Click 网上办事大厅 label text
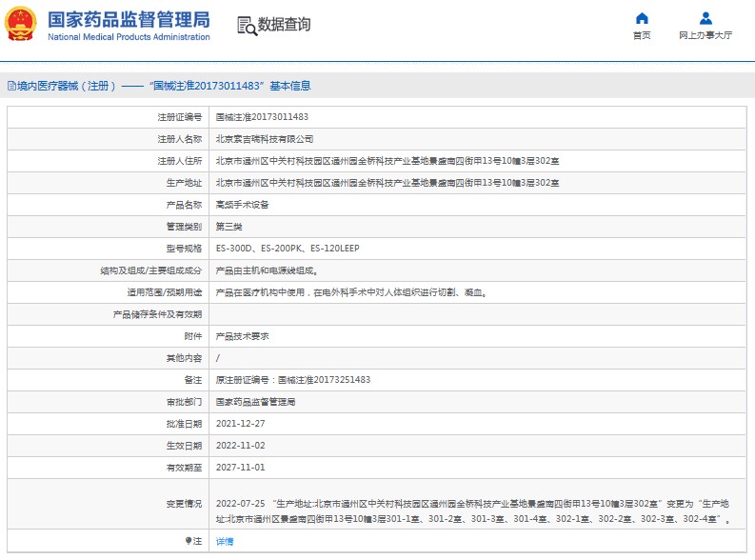 coord(705,35)
